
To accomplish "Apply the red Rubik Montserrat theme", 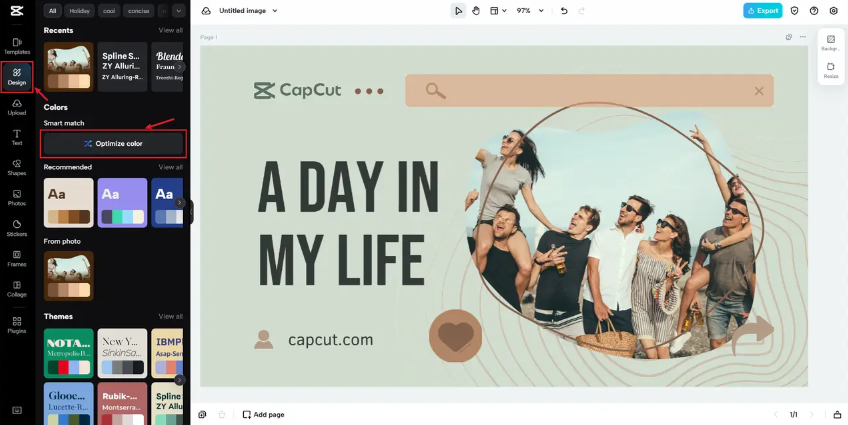I will click(x=122, y=404).
